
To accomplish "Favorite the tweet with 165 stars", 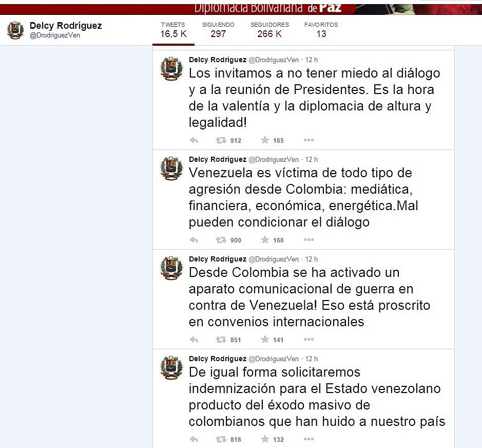I will 265,140.
